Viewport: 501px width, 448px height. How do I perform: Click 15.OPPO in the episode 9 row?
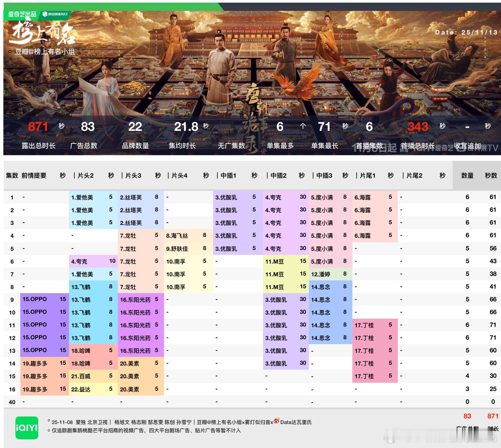[35, 299]
